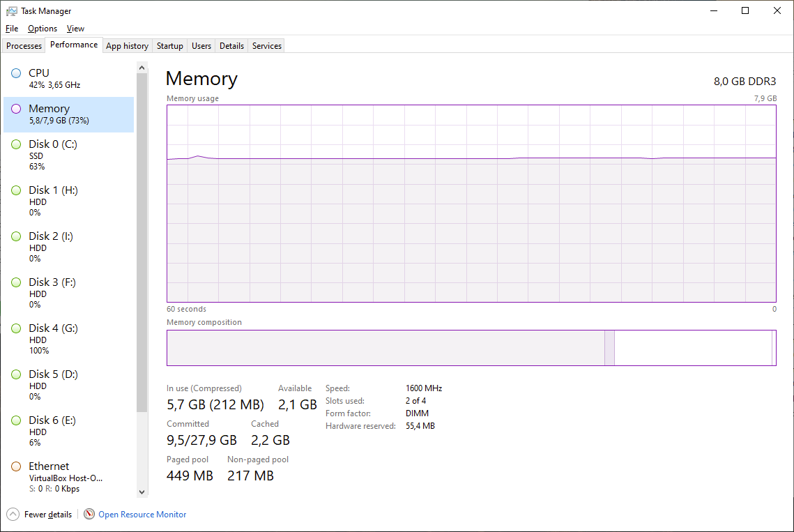Click the Disk 6 (E:) circle icon
Image resolution: width=794 pixels, height=532 pixels.
[x=16, y=420]
